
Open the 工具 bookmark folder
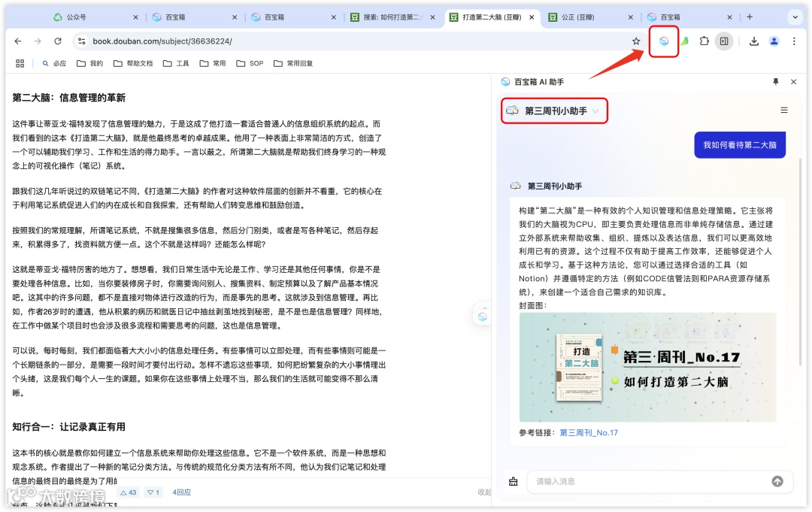click(x=176, y=63)
